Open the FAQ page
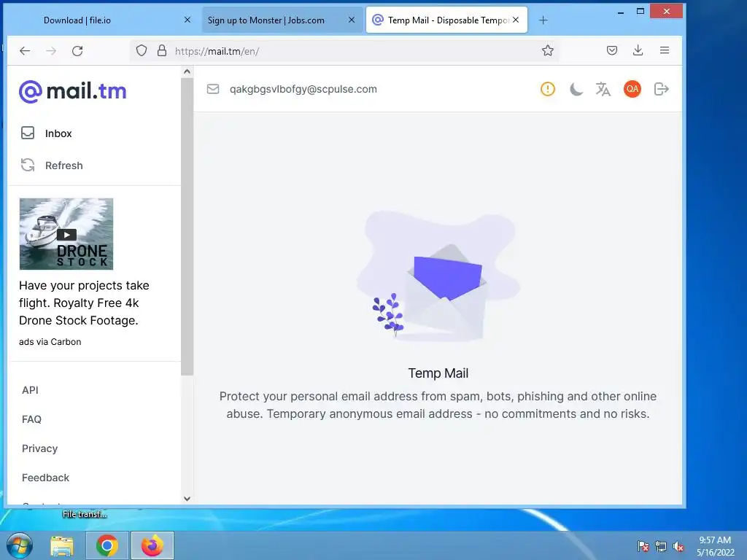This screenshot has width=747, height=560. click(x=31, y=419)
